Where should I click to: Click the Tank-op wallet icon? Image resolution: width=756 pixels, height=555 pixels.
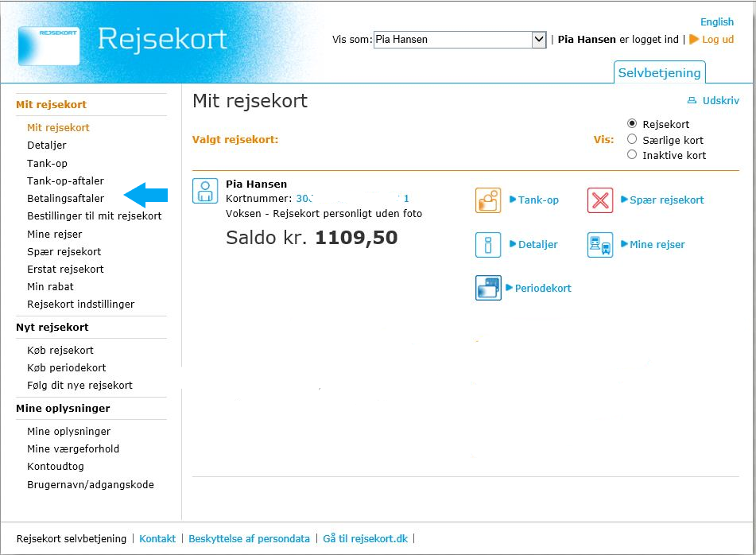(488, 200)
